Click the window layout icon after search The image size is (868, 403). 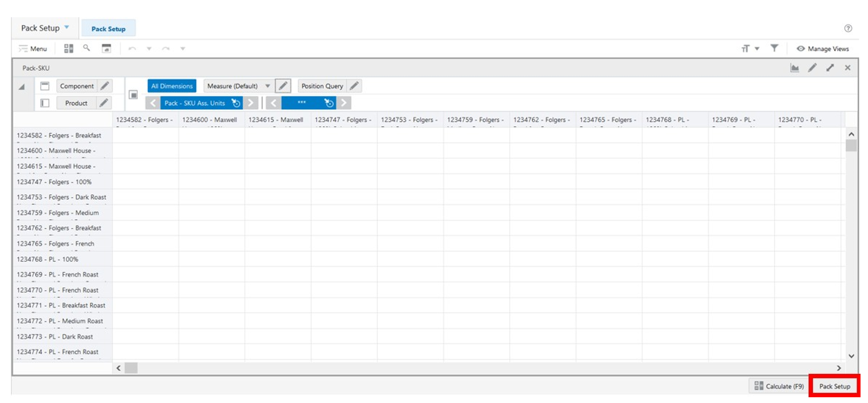106,49
